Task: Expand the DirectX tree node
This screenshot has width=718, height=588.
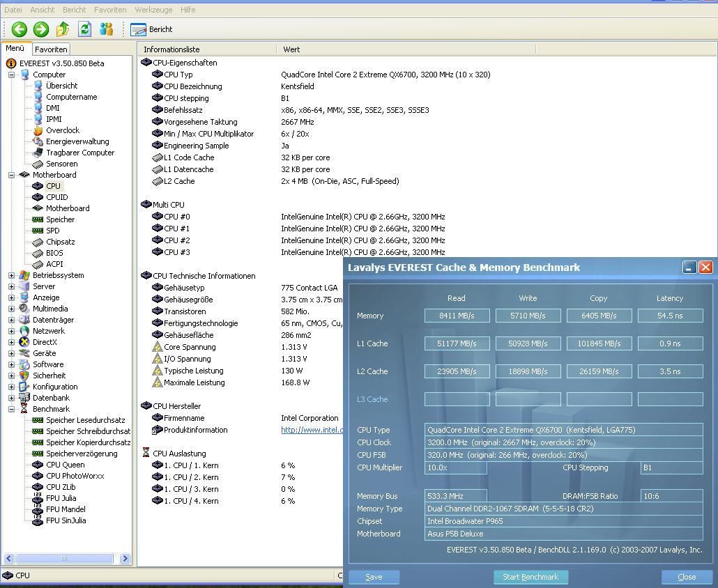Action: 11,342
